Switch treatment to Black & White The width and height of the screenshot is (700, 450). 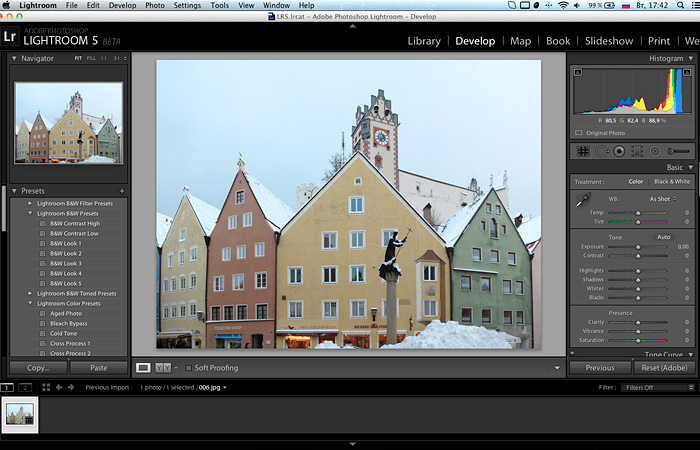pyautogui.click(x=671, y=181)
